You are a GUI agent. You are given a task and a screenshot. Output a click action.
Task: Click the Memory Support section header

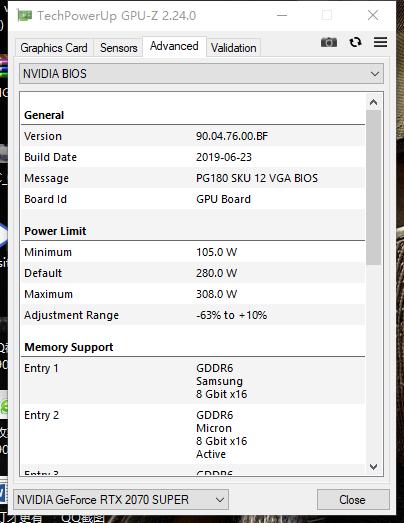coord(69,347)
